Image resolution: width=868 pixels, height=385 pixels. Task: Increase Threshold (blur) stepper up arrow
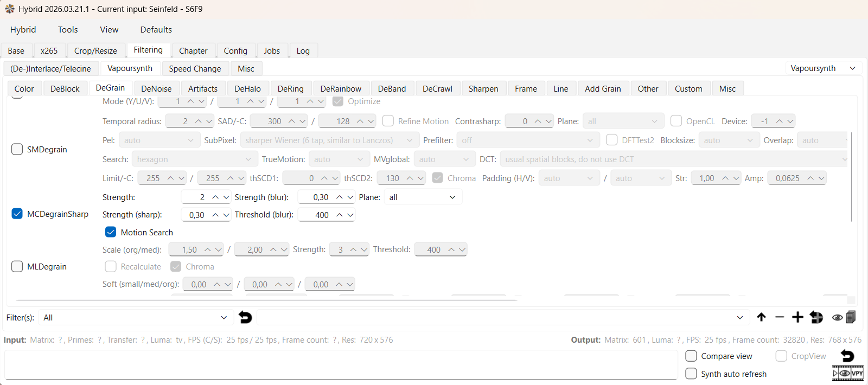339,215
